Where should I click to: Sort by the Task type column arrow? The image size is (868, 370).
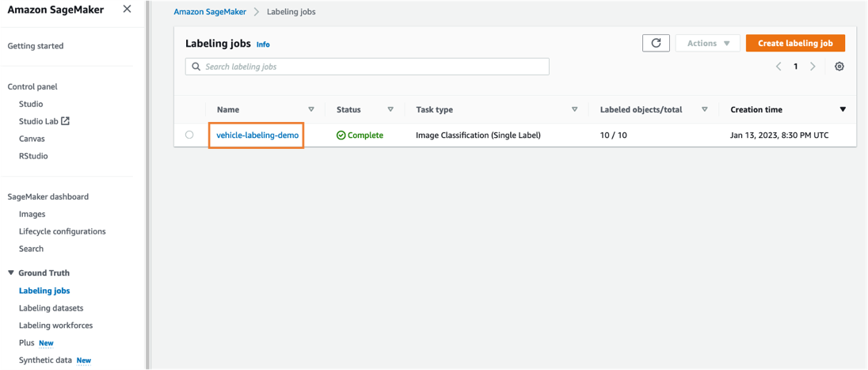[574, 109]
